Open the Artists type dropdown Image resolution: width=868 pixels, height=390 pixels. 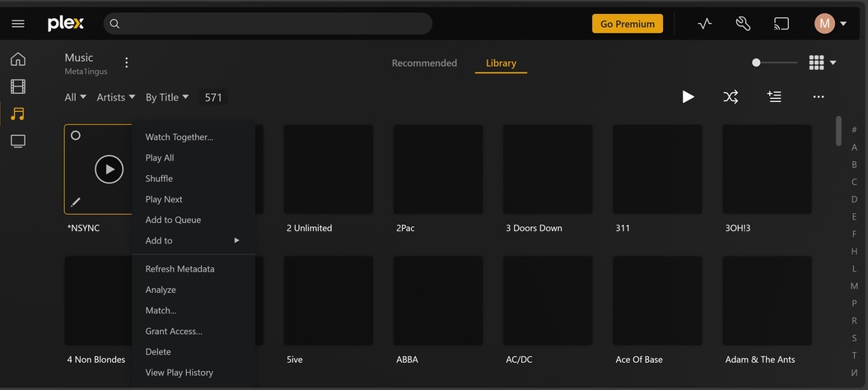[116, 97]
